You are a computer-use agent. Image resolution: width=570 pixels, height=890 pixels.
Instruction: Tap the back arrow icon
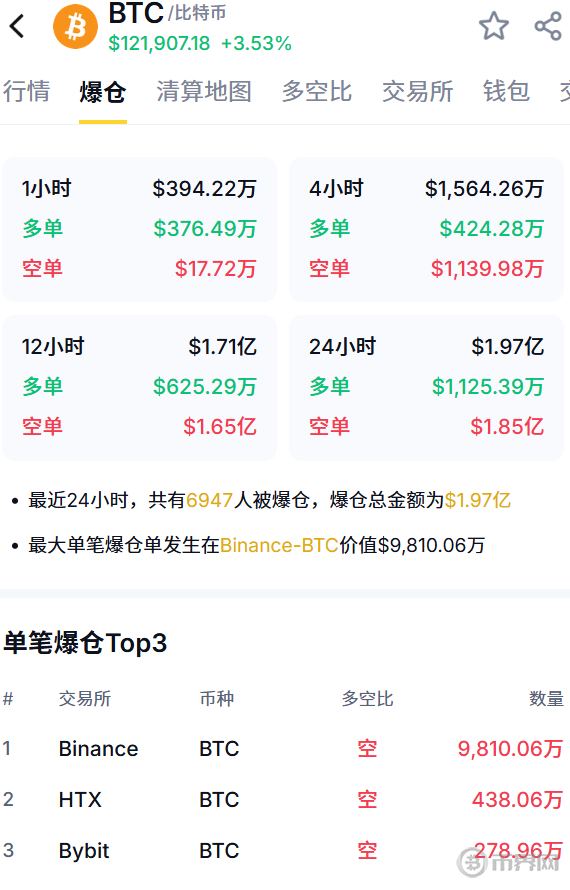17,26
